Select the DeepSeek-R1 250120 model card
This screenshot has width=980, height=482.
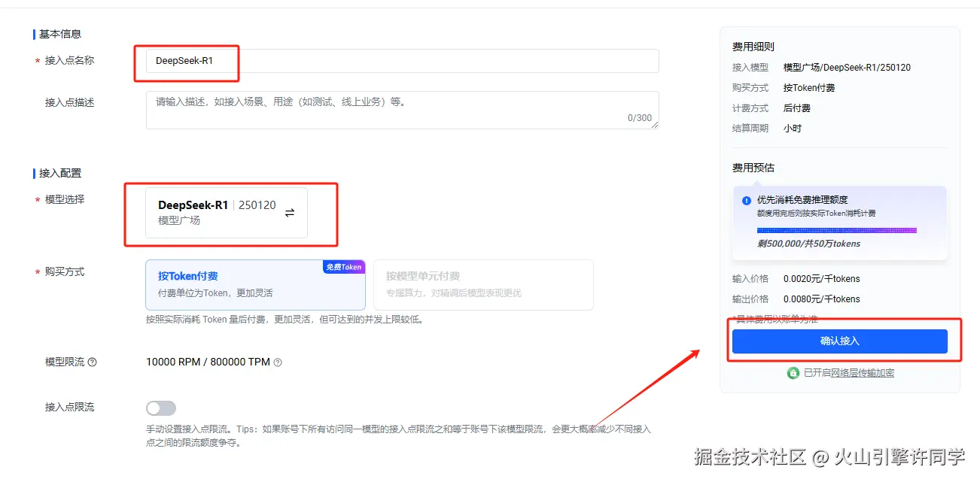tap(227, 213)
